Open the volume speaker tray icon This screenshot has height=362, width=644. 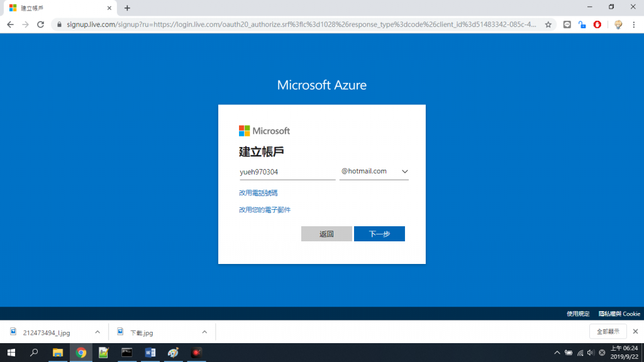click(591, 353)
